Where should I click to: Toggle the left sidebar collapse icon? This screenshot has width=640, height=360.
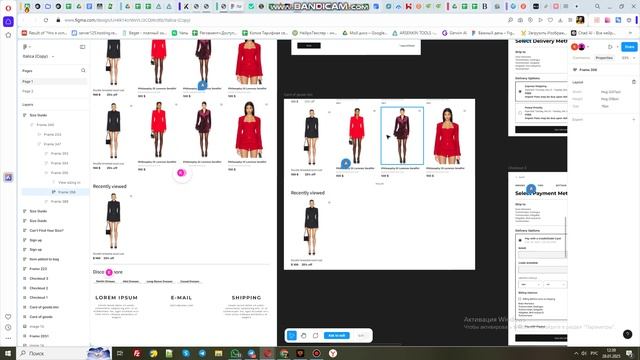tap(82, 47)
